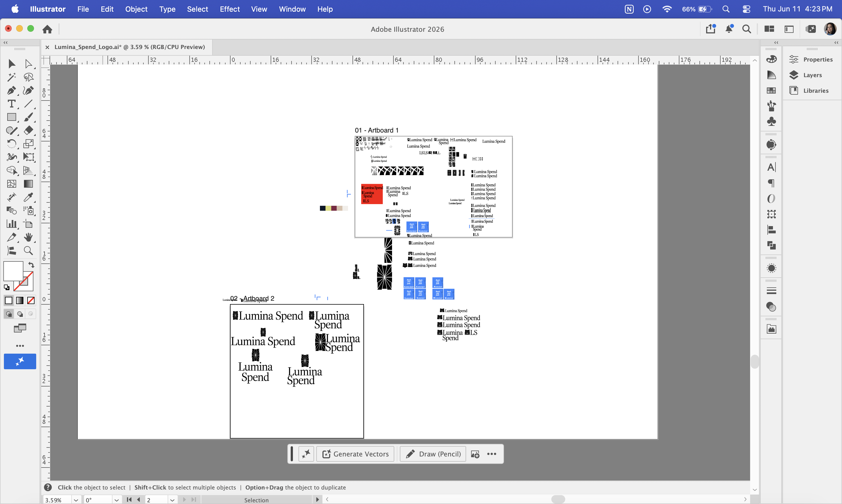Set paint type to None
This screenshot has height=504, width=842.
click(x=31, y=300)
